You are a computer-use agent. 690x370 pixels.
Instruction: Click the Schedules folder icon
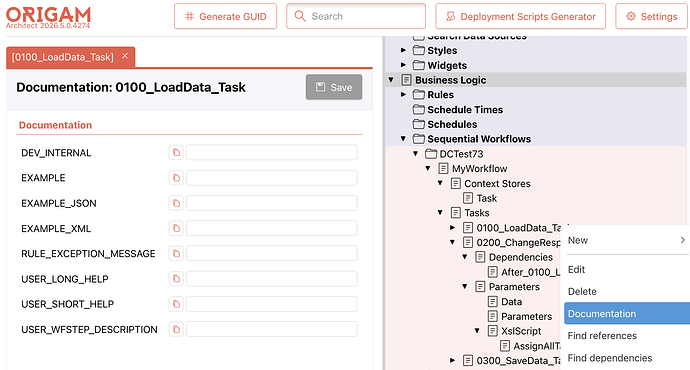tap(418, 124)
